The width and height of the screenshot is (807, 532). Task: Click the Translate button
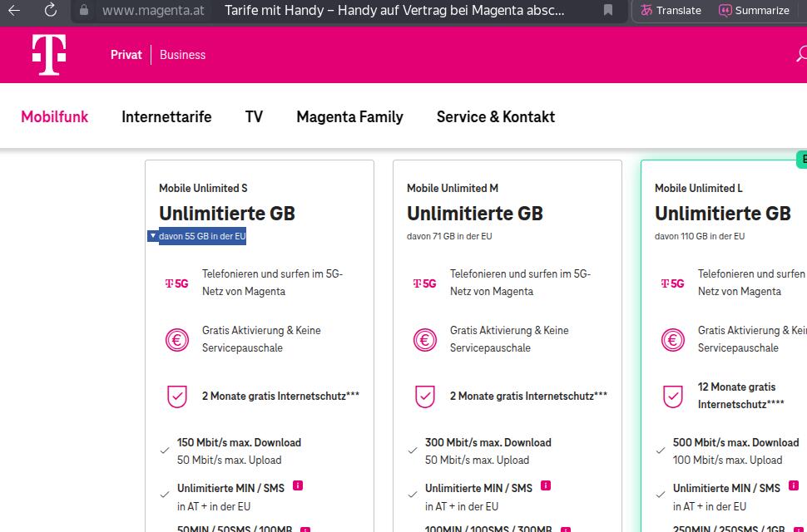(x=671, y=11)
